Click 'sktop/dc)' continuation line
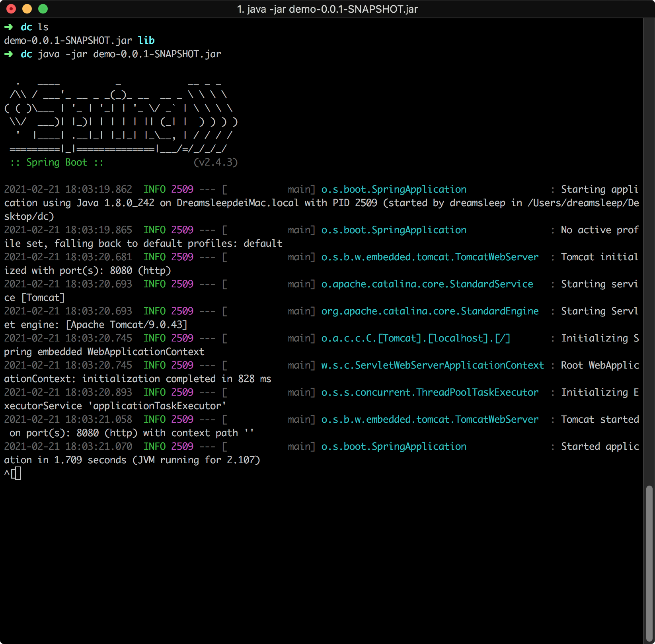This screenshot has width=655, height=644. 29,217
